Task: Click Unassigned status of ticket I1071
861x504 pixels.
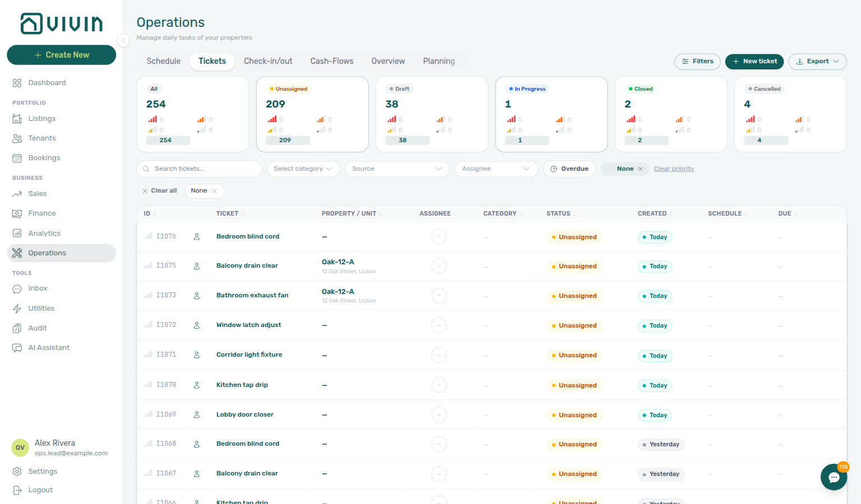Action: pos(574,356)
